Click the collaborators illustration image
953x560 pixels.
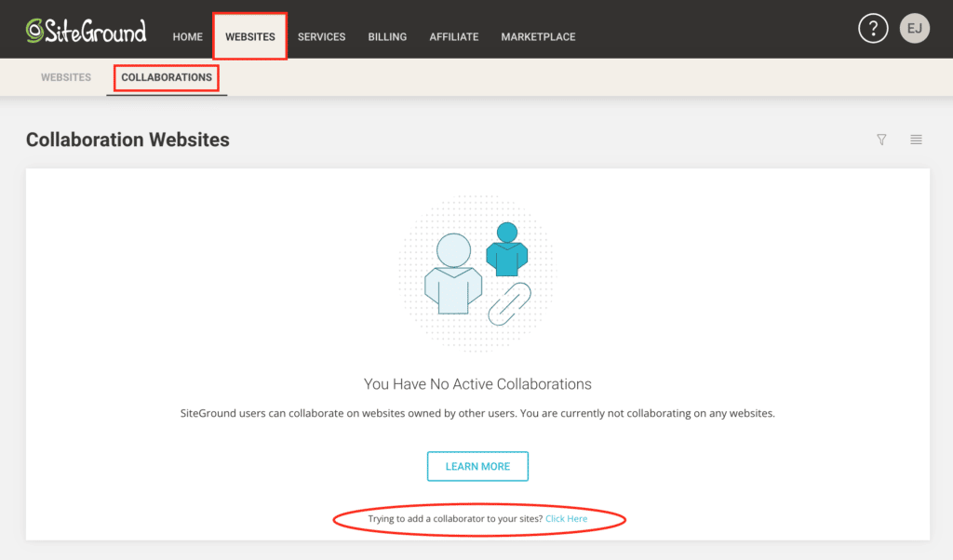477,273
